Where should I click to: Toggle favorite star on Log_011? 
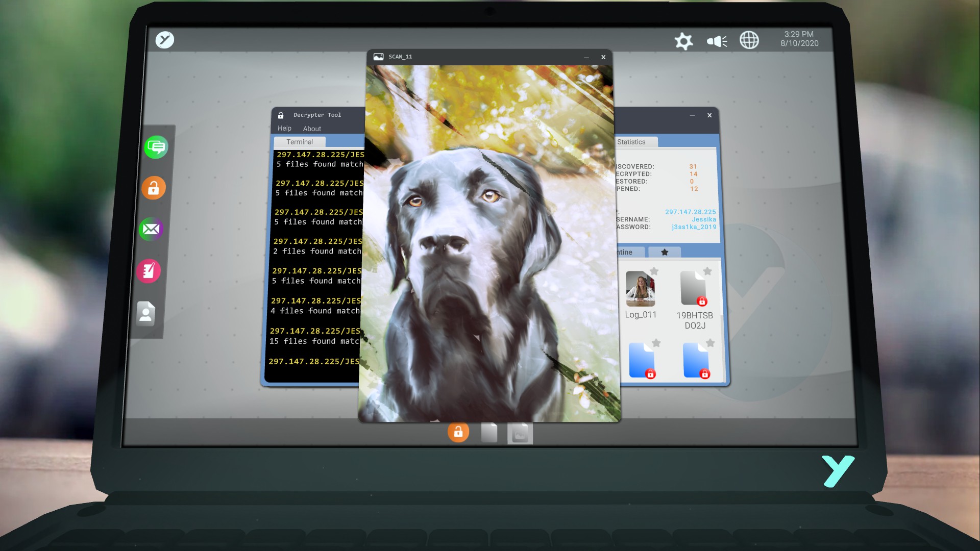654,271
